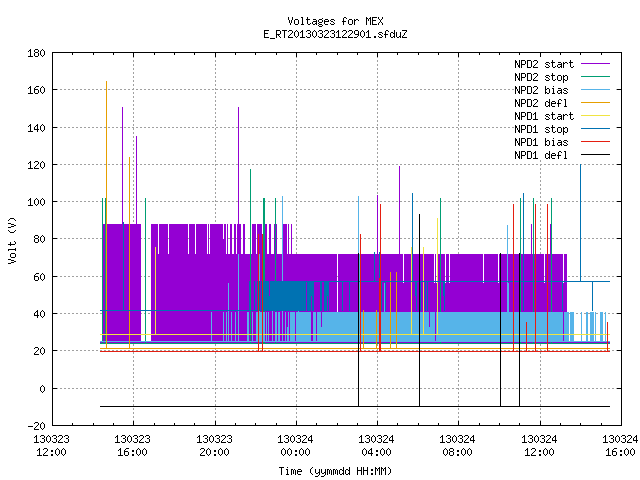Click the 80 y-axis tick label

39,239
